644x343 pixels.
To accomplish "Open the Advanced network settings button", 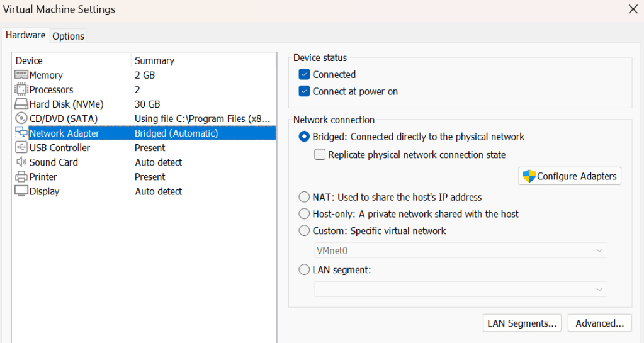I will point(599,323).
